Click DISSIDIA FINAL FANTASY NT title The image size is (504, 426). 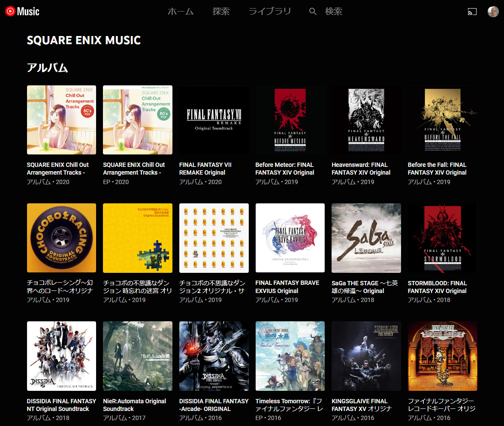61,405
